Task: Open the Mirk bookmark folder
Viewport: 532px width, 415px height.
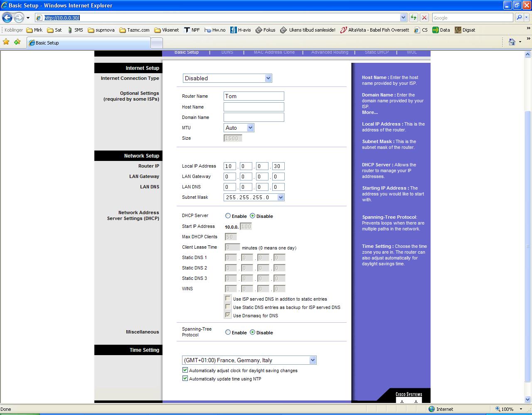Action: pos(34,30)
